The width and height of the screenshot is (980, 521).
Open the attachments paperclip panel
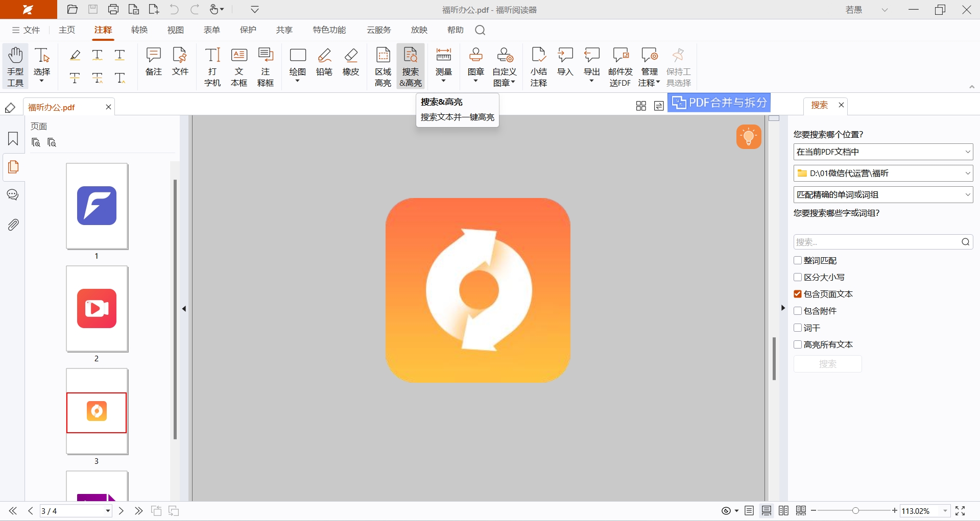pos(13,225)
